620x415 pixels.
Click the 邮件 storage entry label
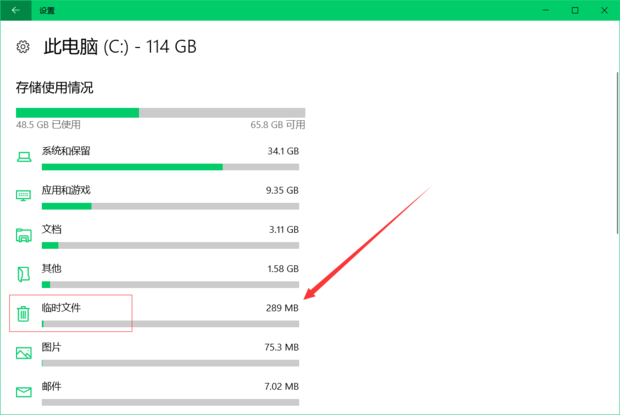tap(52, 385)
